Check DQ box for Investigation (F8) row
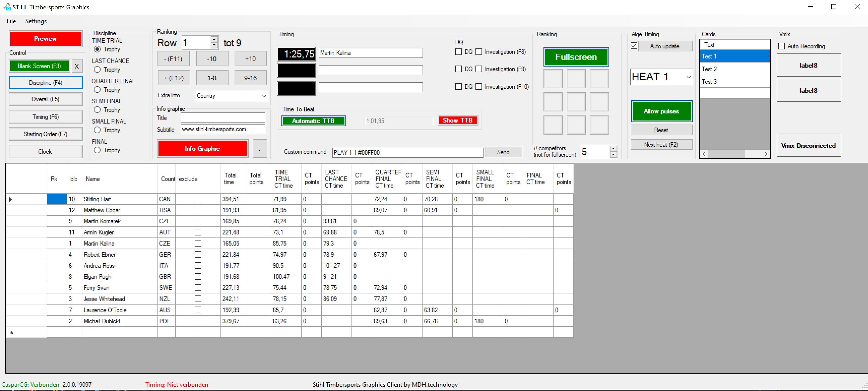 pos(458,52)
